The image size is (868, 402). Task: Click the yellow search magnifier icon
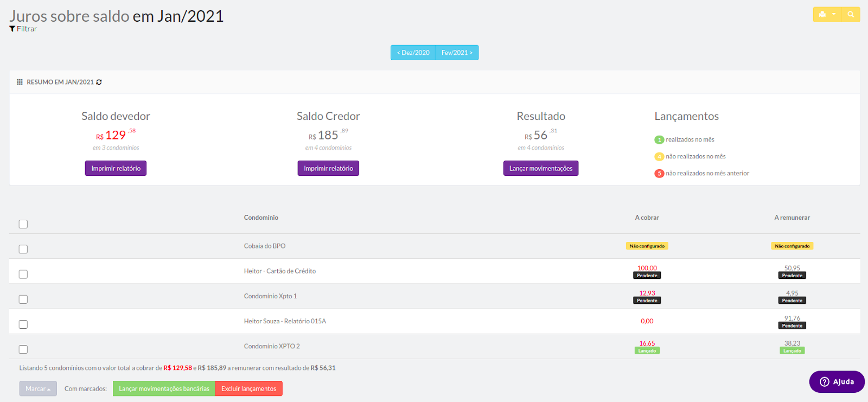[x=851, y=15]
